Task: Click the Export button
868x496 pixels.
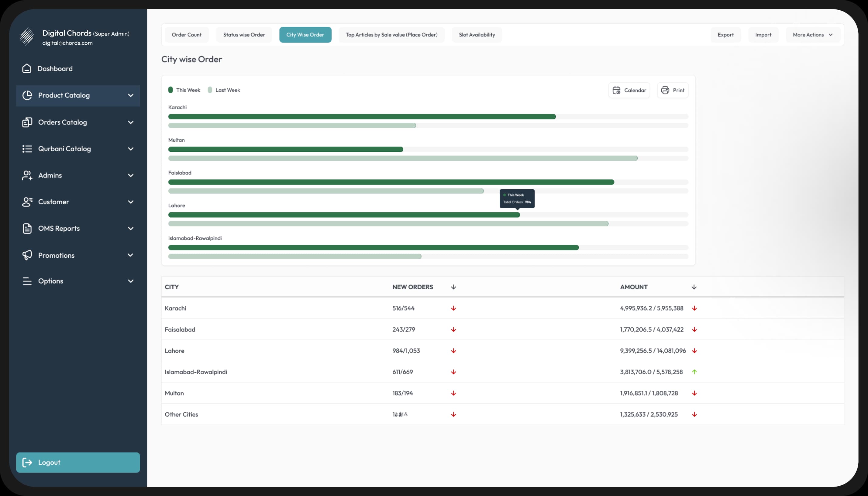Action: pos(725,35)
